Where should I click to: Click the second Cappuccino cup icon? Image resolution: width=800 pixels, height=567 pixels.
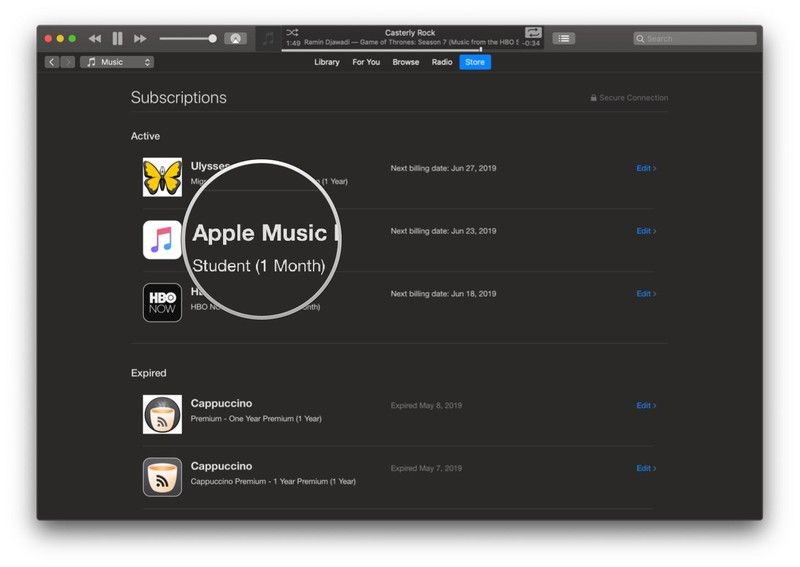point(162,477)
